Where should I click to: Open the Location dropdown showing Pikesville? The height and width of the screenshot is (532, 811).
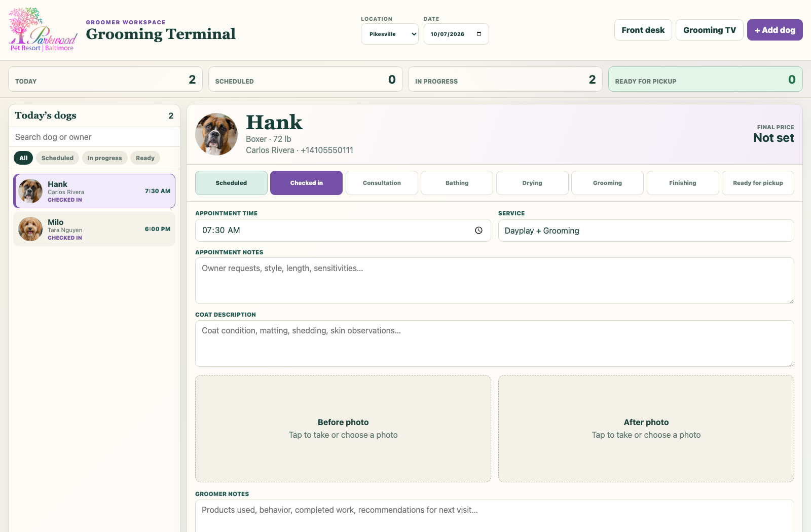(x=390, y=34)
